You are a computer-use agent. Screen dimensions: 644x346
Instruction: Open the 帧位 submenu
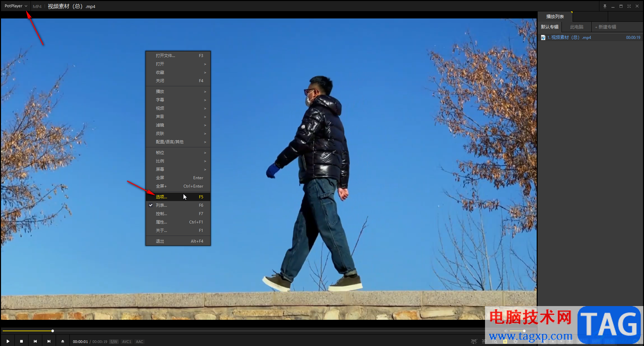point(178,153)
